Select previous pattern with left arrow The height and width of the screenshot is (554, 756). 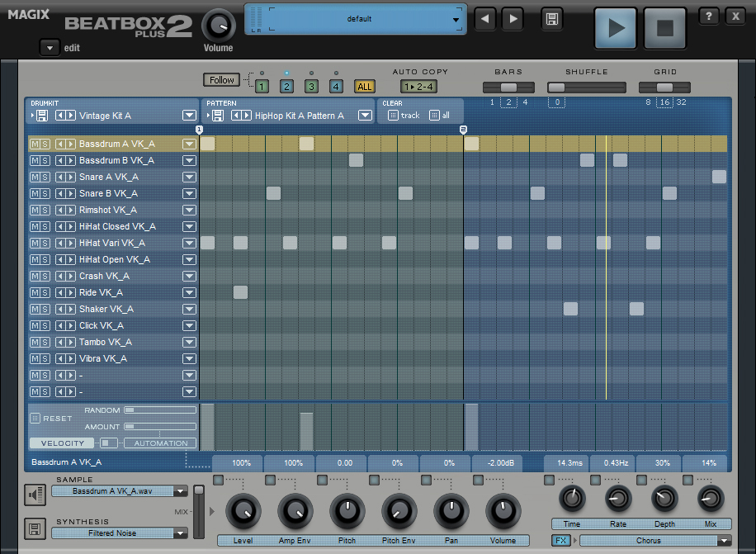236,116
